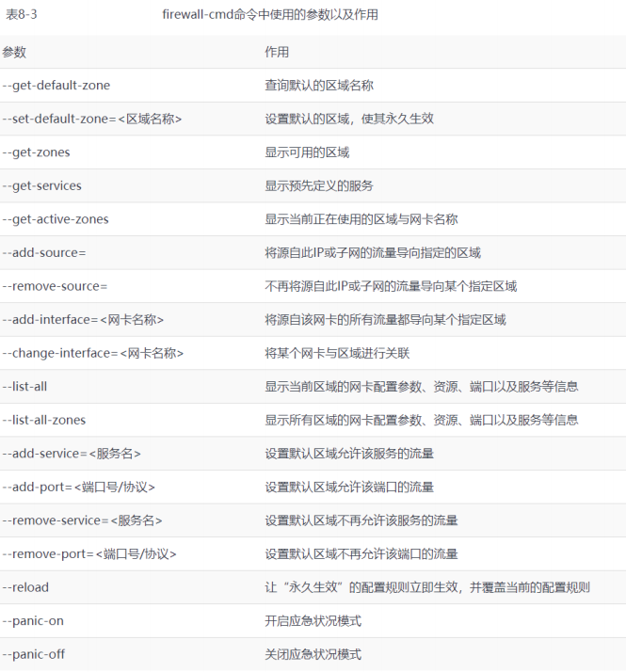The height and width of the screenshot is (672, 626).
Task: Click description 将某个网卡与区域进行关联
Action: (x=337, y=353)
